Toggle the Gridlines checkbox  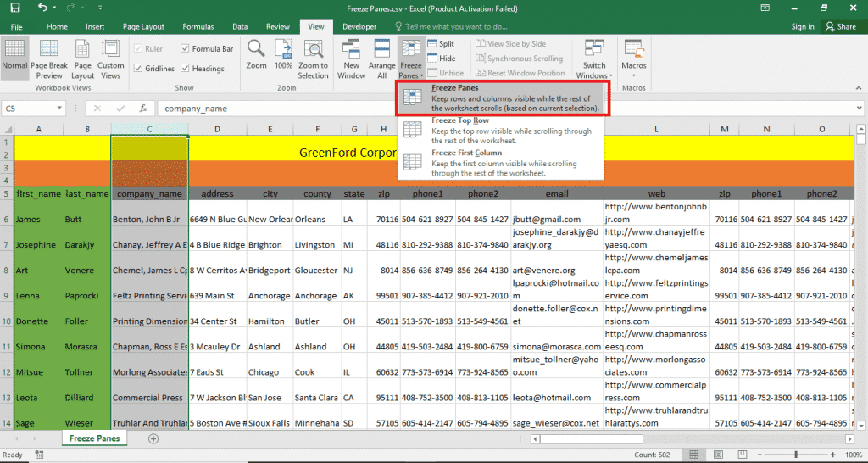[x=138, y=69]
